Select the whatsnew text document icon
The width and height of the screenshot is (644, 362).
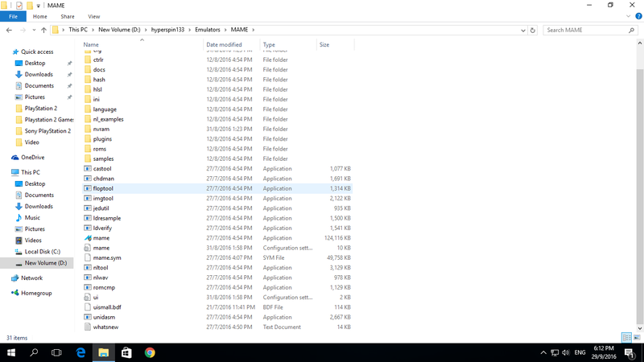88,327
